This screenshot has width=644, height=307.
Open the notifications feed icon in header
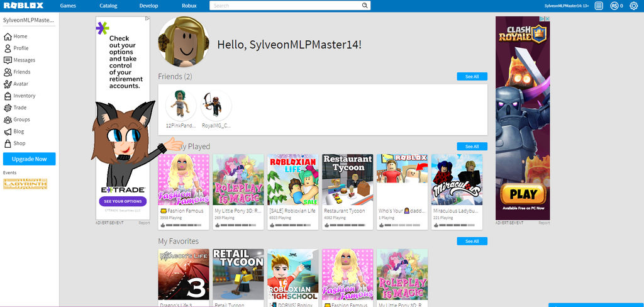[599, 6]
